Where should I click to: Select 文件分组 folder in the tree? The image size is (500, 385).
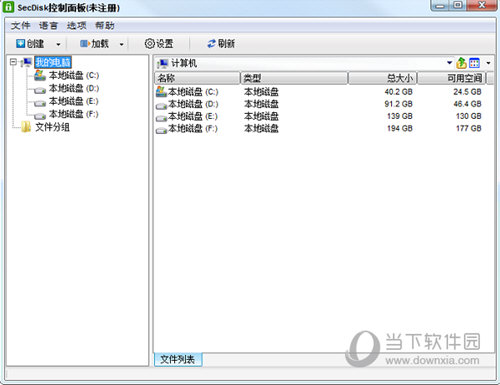pyautogui.click(x=53, y=127)
